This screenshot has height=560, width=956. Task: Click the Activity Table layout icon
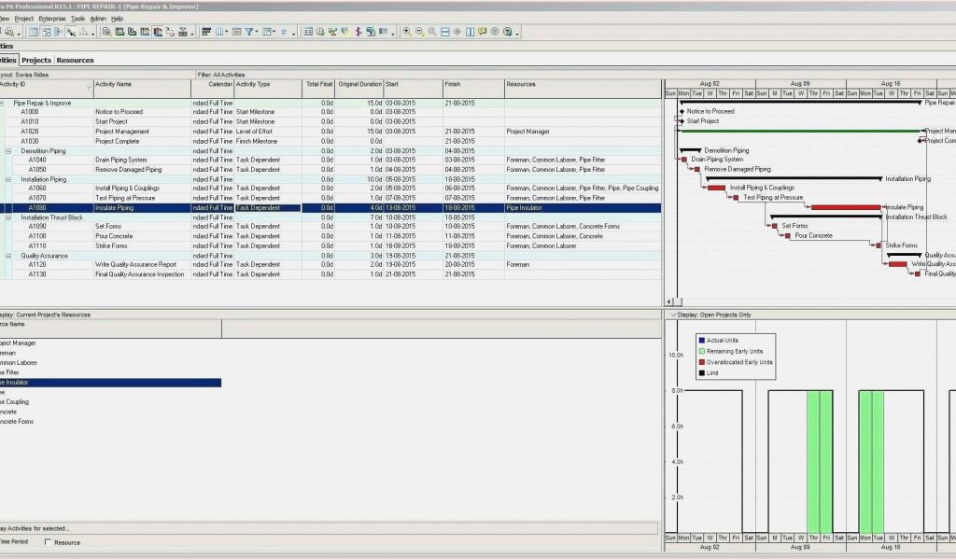pyautogui.click(x=33, y=32)
